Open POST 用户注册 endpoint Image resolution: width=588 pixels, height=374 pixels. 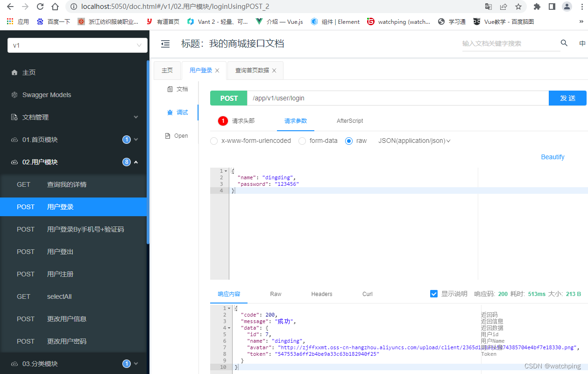73,274
